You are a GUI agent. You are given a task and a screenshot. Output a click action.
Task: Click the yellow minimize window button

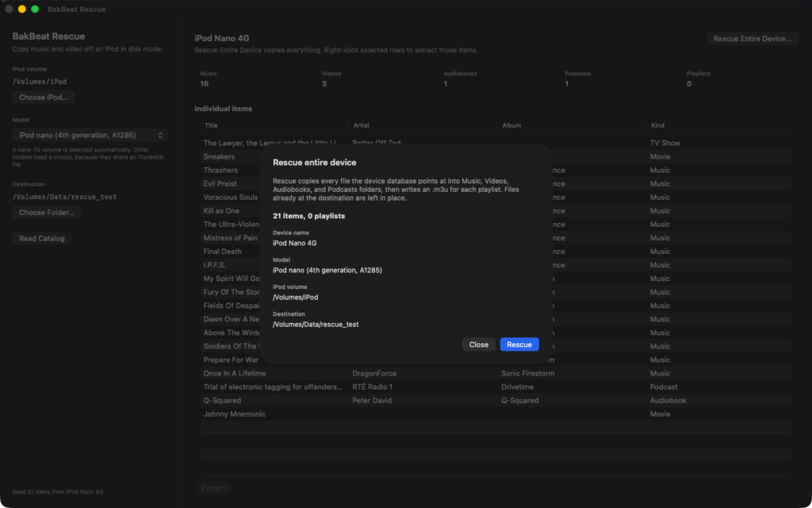click(21, 10)
